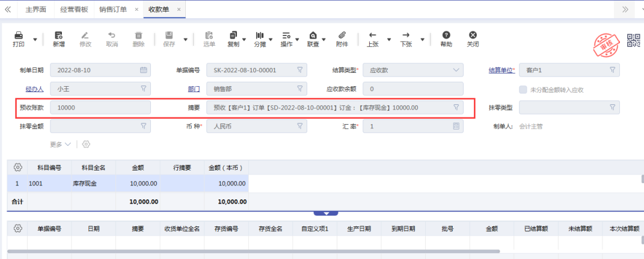644x259 pixels.
Task: Open dropdown arrow next to 打印
Action: (35, 40)
